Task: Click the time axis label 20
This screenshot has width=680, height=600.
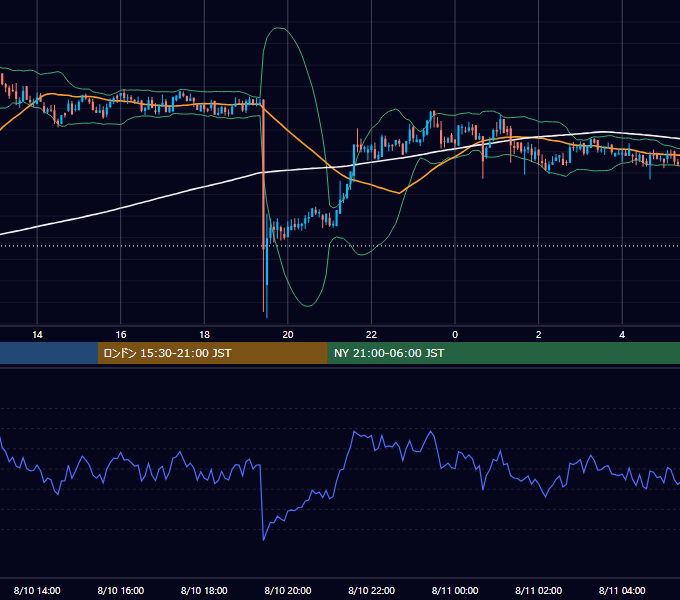Action: click(x=288, y=335)
